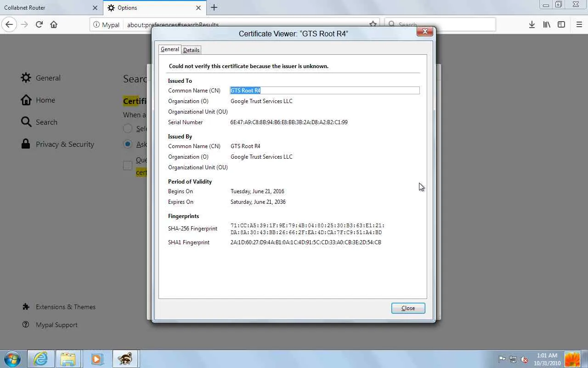Image resolution: width=588 pixels, height=368 pixels.
Task: Minimize the Mypal browser window
Action: (x=546, y=5)
